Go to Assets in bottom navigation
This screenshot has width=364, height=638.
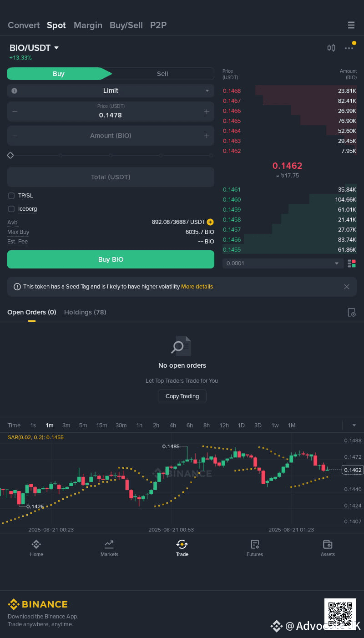point(328,548)
